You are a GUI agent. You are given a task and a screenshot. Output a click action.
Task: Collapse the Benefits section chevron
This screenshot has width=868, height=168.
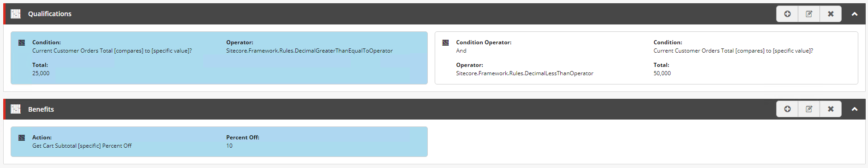tap(855, 109)
